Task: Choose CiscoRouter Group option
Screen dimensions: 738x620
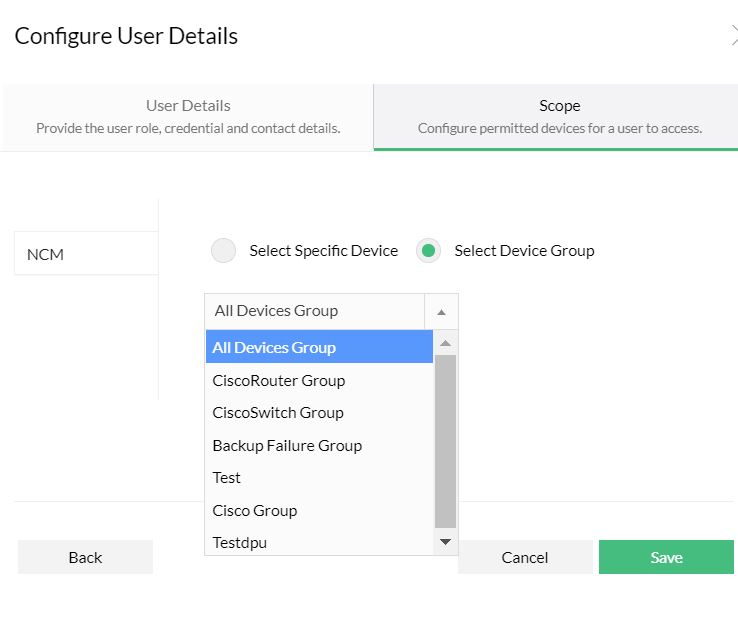Action: coord(319,380)
